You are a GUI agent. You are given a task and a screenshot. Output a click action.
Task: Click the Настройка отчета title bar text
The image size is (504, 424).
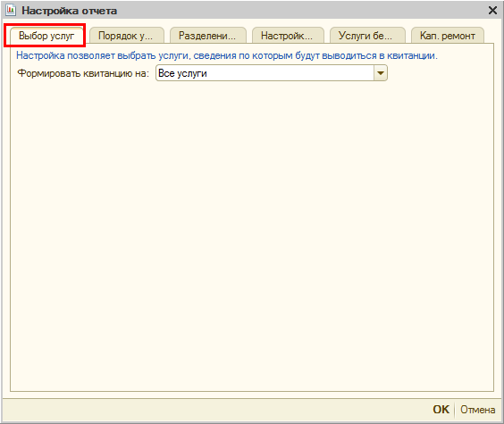70,11
